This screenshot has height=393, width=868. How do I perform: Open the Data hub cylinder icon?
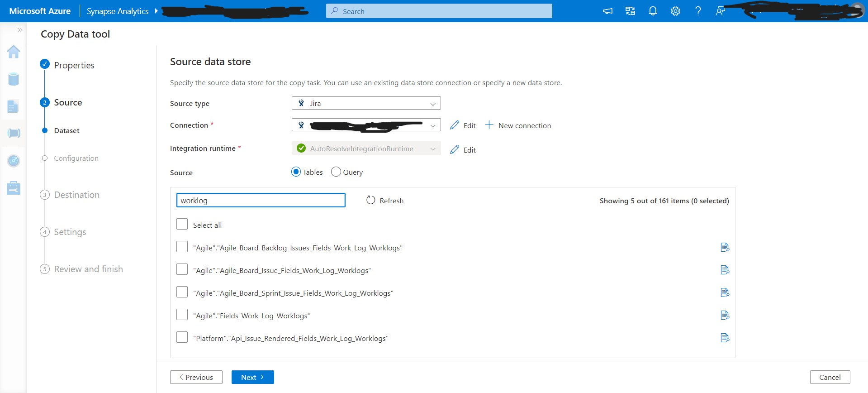pos(14,79)
